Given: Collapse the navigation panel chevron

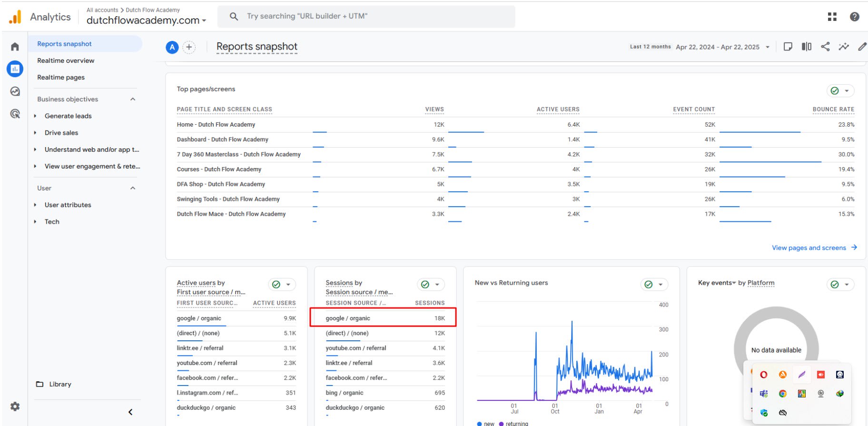Looking at the screenshot, I should click(130, 412).
